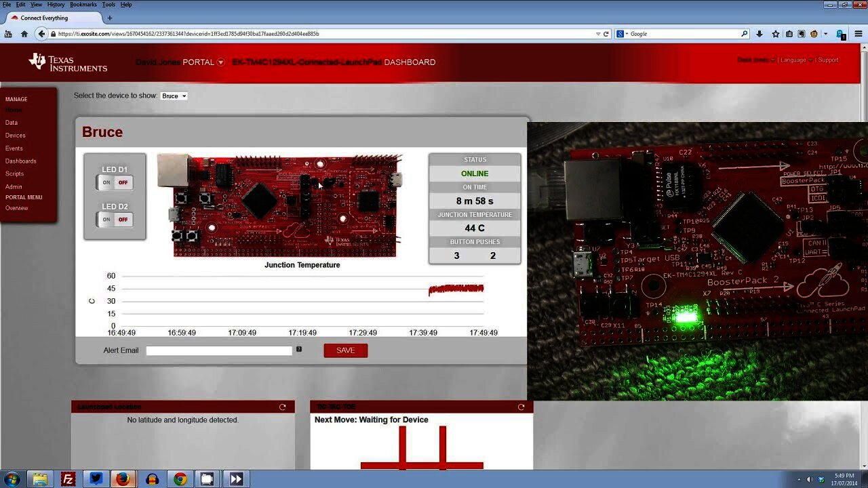Open Firefox View menu
868x488 pixels.
click(37, 5)
